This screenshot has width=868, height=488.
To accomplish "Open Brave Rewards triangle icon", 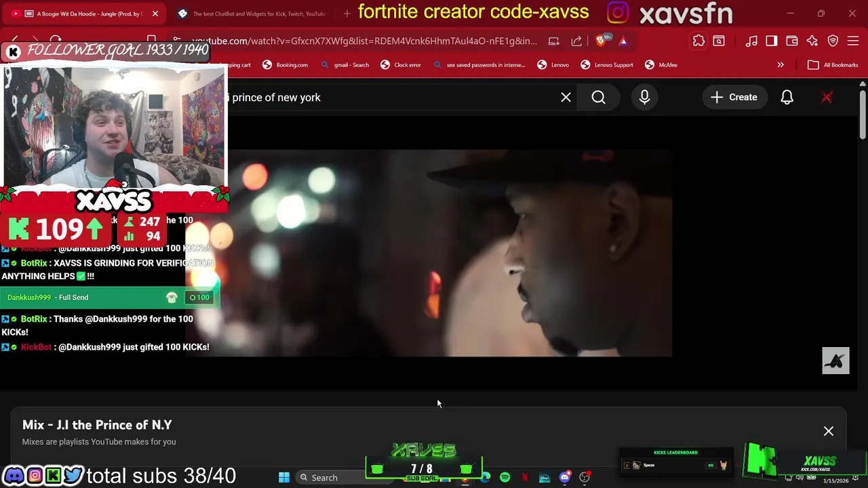I will coord(623,41).
